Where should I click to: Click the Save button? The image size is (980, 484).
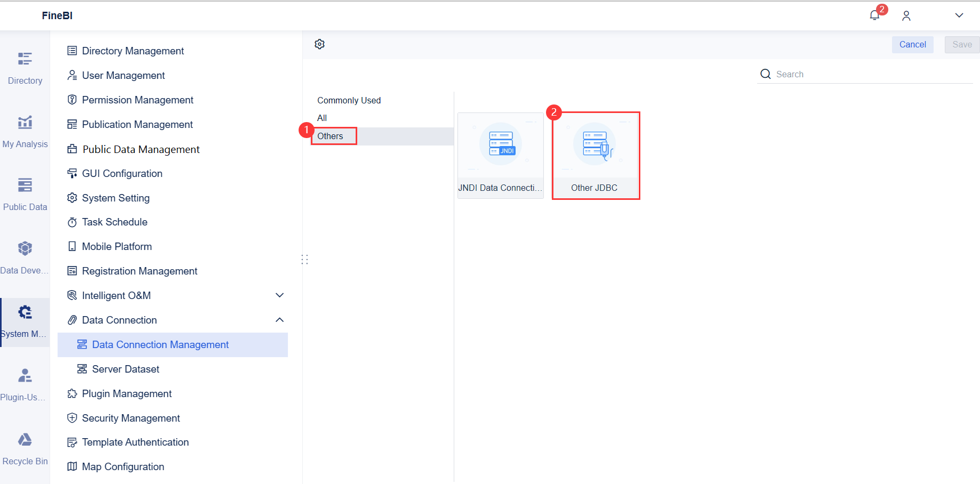tap(962, 45)
